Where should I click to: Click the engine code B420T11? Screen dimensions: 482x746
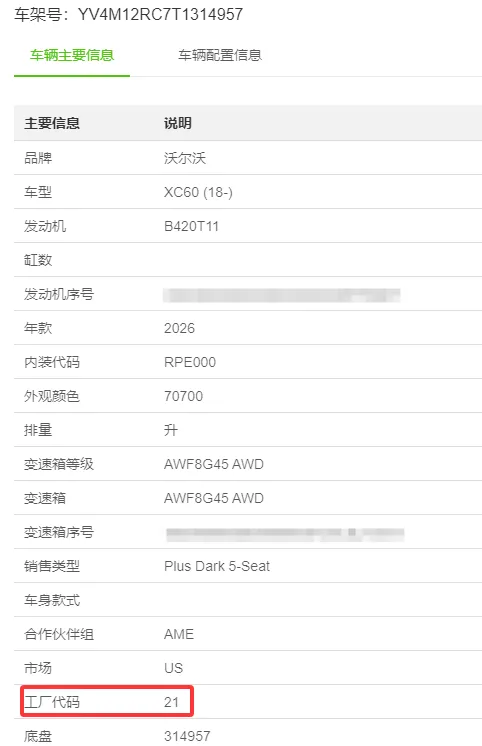click(x=191, y=226)
